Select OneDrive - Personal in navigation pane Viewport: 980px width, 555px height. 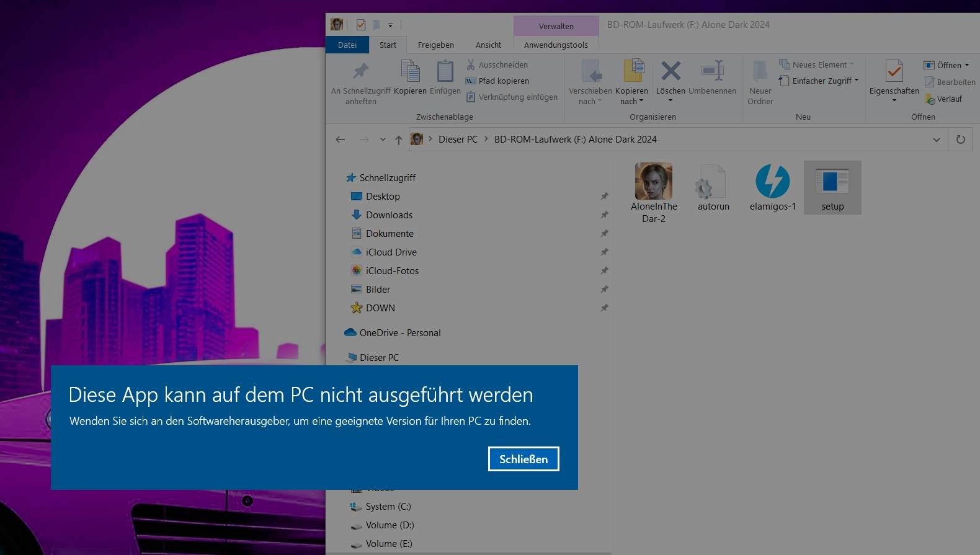(x=400, y=333)
